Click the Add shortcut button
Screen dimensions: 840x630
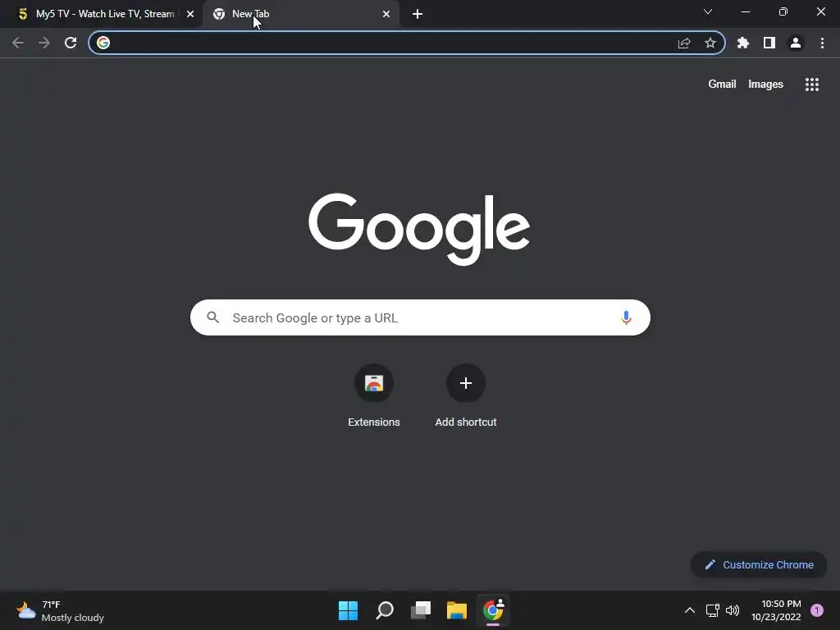point(466,395)
